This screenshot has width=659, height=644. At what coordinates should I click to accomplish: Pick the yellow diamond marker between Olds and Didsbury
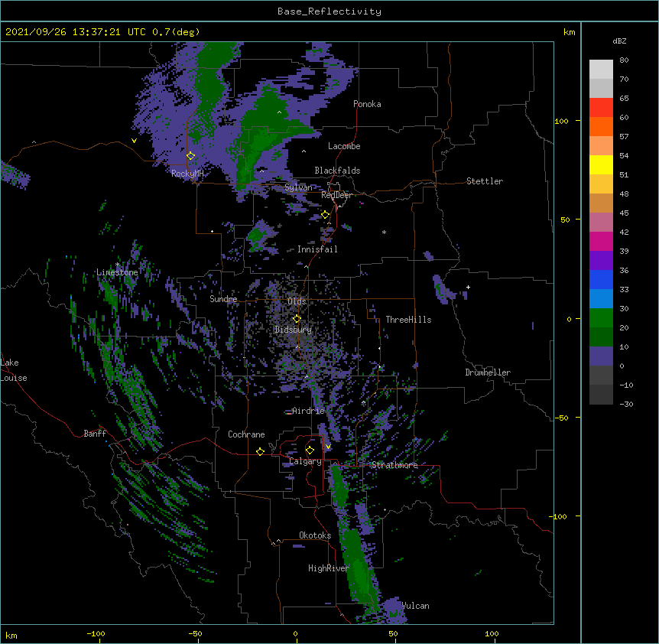pos(297,319)
